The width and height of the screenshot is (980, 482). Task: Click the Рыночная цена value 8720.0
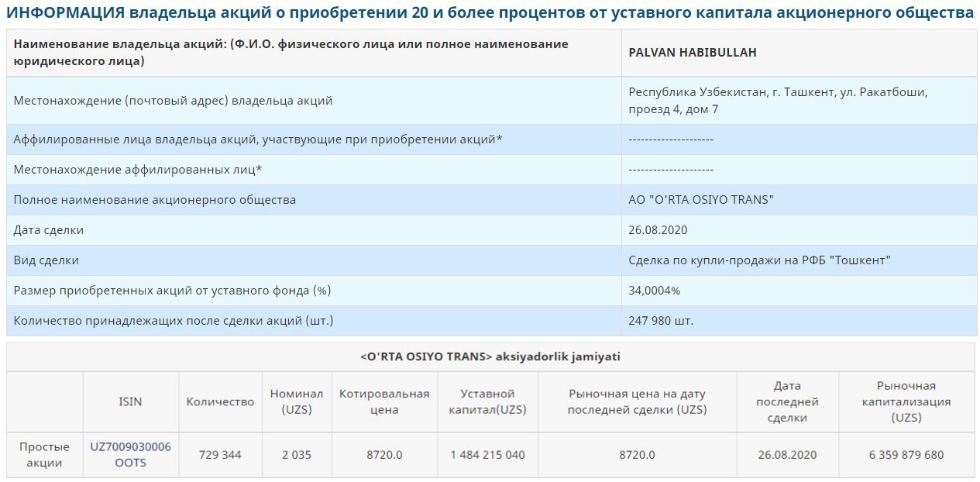click(x=637, y=455)
